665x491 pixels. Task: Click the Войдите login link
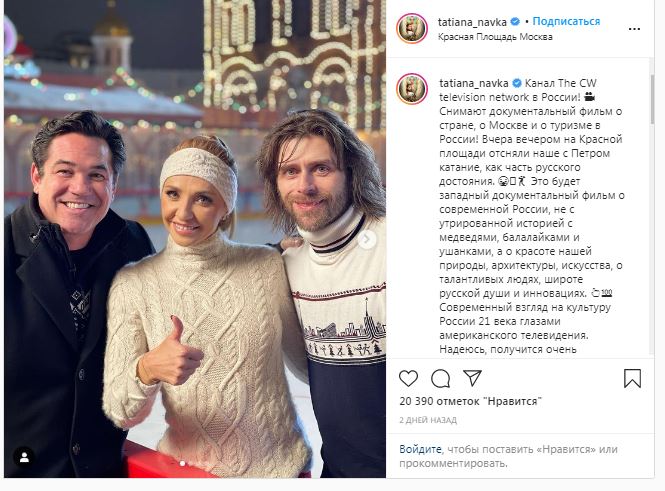420,449
